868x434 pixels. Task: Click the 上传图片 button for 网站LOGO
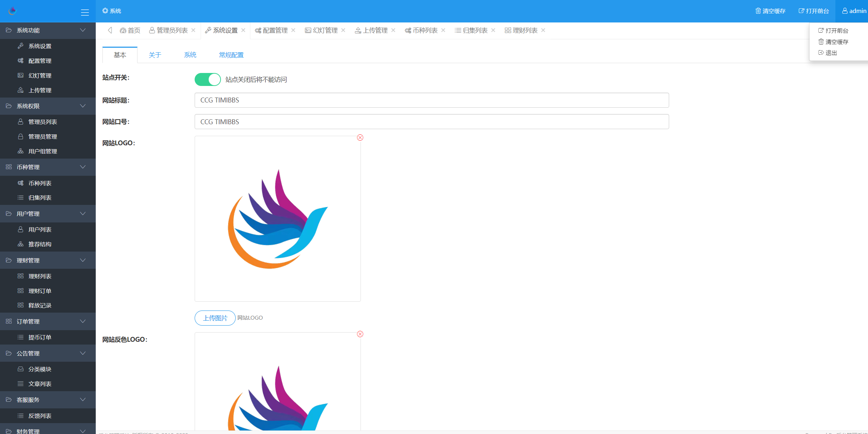[x=215, y=318]
